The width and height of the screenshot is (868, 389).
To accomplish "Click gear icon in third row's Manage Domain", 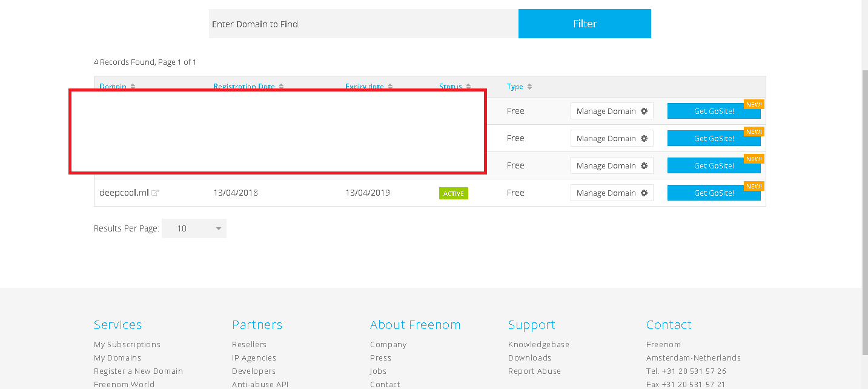I will point(644,166).
